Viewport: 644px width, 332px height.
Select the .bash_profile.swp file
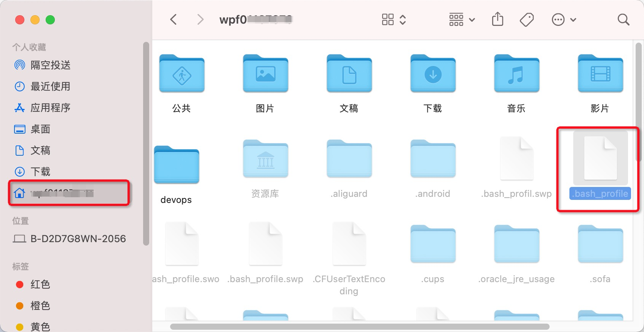click(x=265, y=244)
